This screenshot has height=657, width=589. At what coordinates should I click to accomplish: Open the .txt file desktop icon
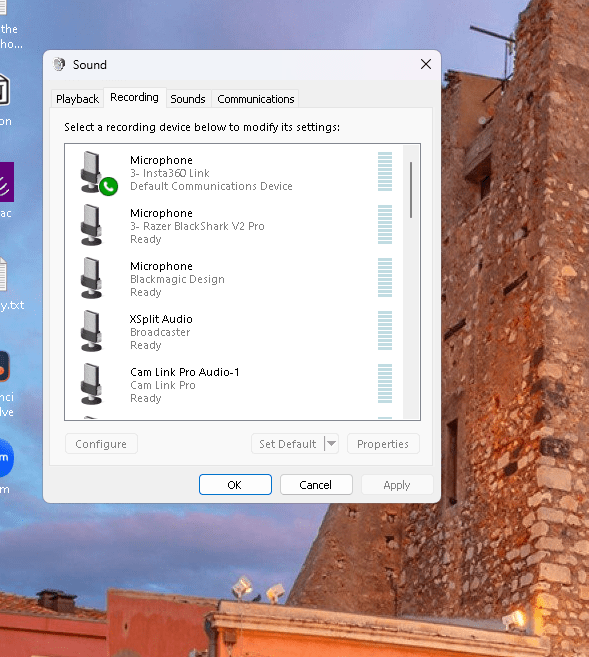pyautogui.click(x=3, y=275)
